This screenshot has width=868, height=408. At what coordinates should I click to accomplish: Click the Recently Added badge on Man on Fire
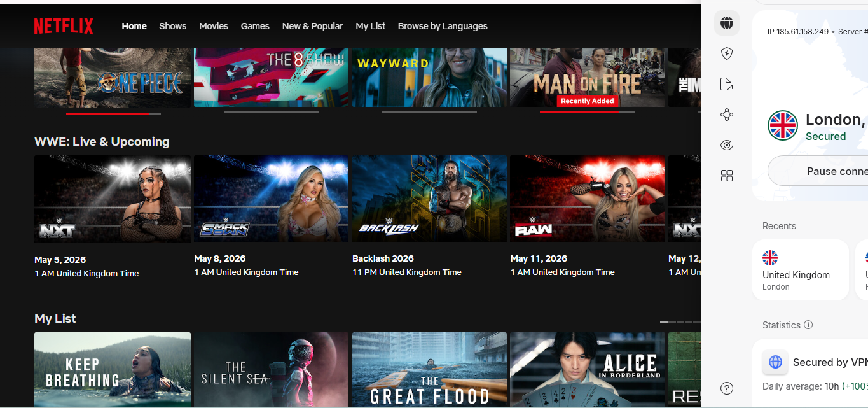click(588, 101)
